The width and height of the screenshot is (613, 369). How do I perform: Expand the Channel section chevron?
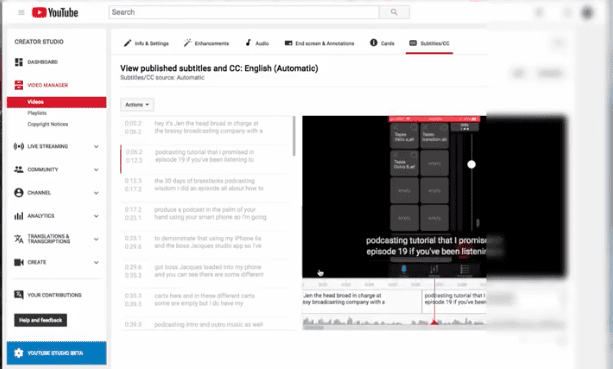tap(96, 193)
